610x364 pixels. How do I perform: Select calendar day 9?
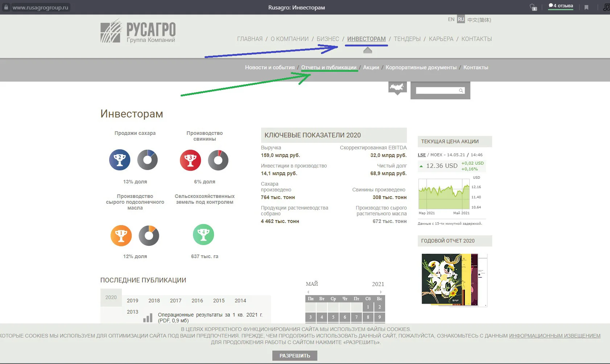pyautogui.click(x=380, y=317)
